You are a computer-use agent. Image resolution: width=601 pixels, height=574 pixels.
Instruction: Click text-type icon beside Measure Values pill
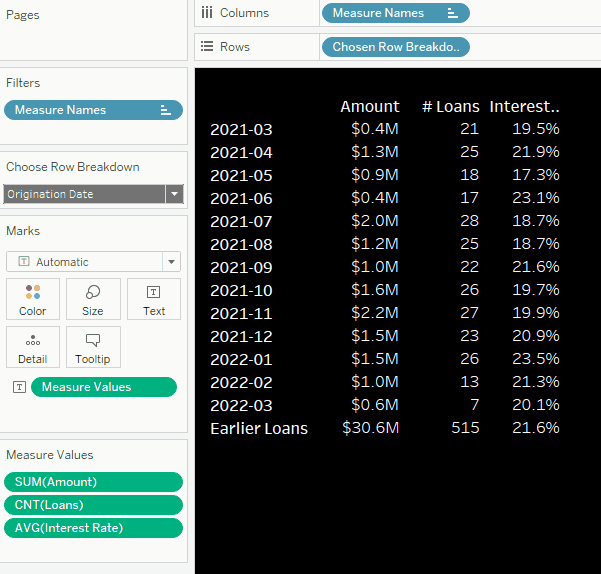point(20,387)
